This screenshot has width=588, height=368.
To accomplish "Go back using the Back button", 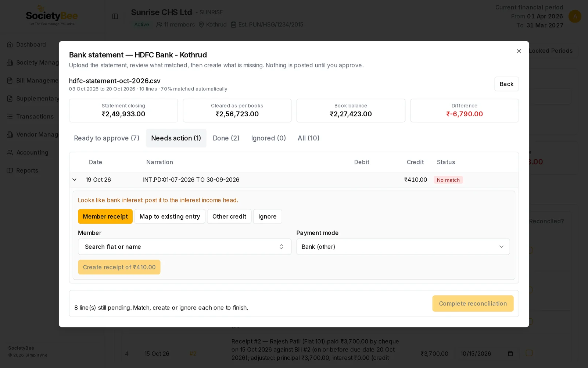I will (x=506, y=84).
